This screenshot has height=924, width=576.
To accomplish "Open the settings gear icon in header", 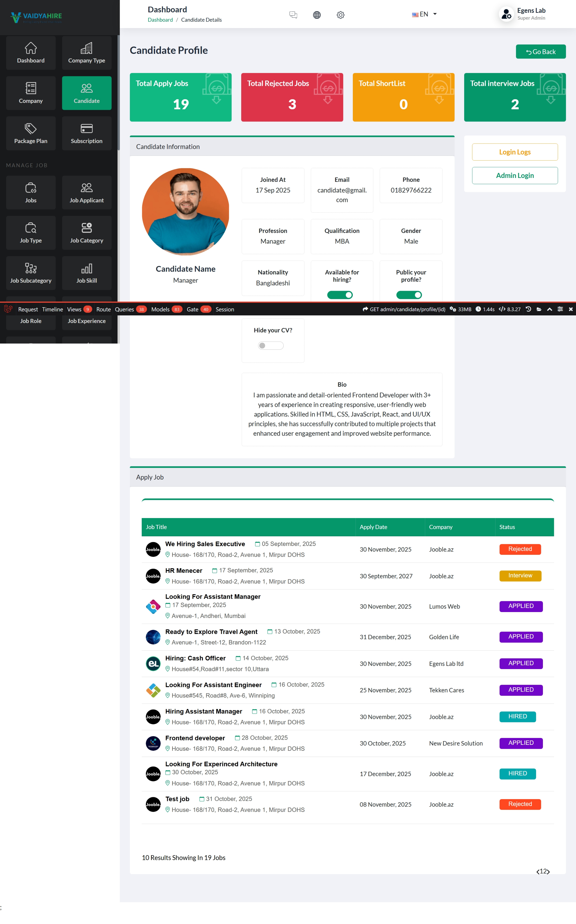I will [x=340, y=15].
